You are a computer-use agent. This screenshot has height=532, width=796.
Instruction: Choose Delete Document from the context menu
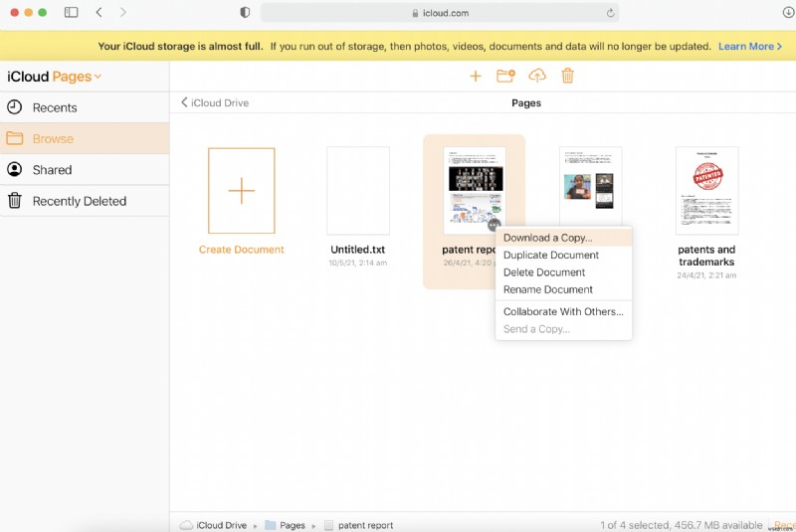point(563,272)
